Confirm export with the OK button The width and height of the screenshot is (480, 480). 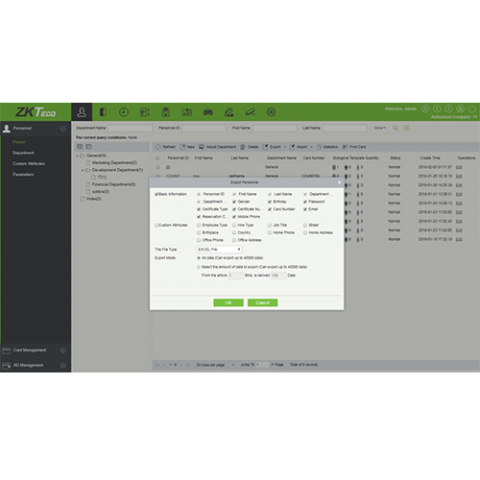[x=228, y=303]
